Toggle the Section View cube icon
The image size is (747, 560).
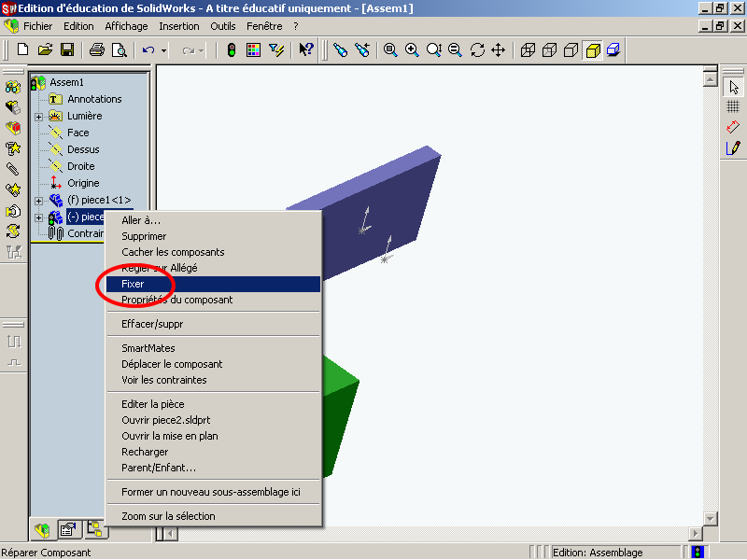pos(613,49)
